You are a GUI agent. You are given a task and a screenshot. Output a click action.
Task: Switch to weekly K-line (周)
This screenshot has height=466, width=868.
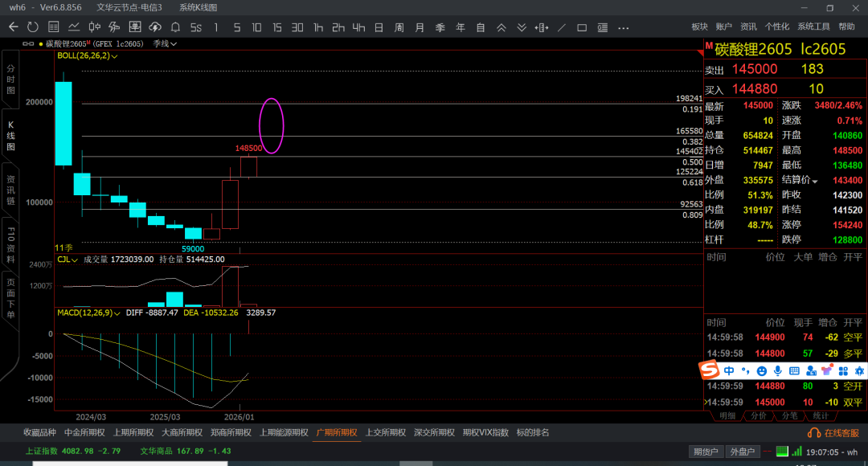[x=399, y=27]
